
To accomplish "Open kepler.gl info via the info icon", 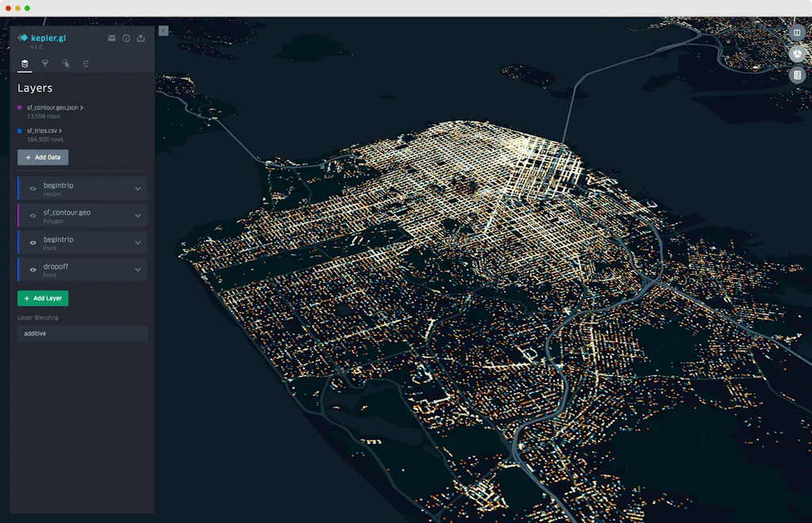I will point(126,37).
